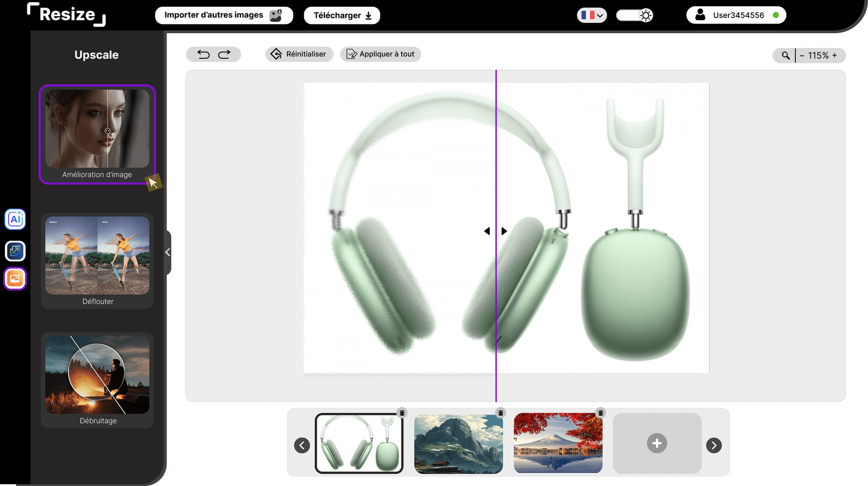Delete the Mount Fuji image with trash icon
The width and height of the screenshot is (868, 486).
pyautogui.click(x=600, y=413)
